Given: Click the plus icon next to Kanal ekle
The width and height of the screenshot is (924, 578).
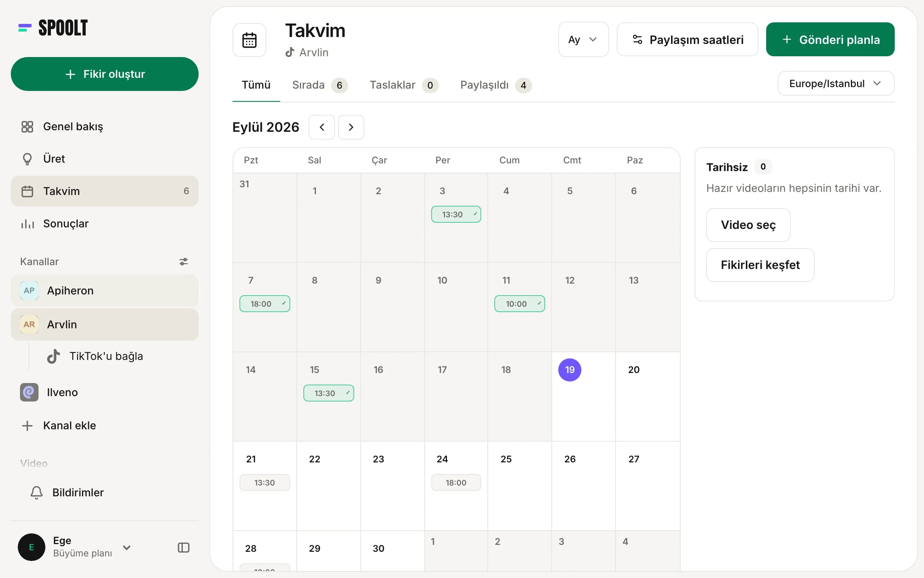Looking at the screenshot, I should click(x=27, y=426).
